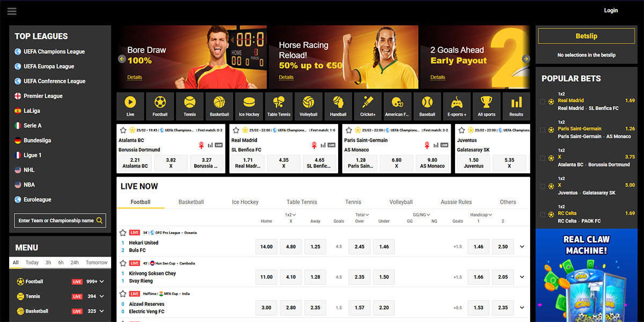Screen dimensions: 644x322
Task: Switch to the Basketball tab in Live Now
Action: [191, 202]
